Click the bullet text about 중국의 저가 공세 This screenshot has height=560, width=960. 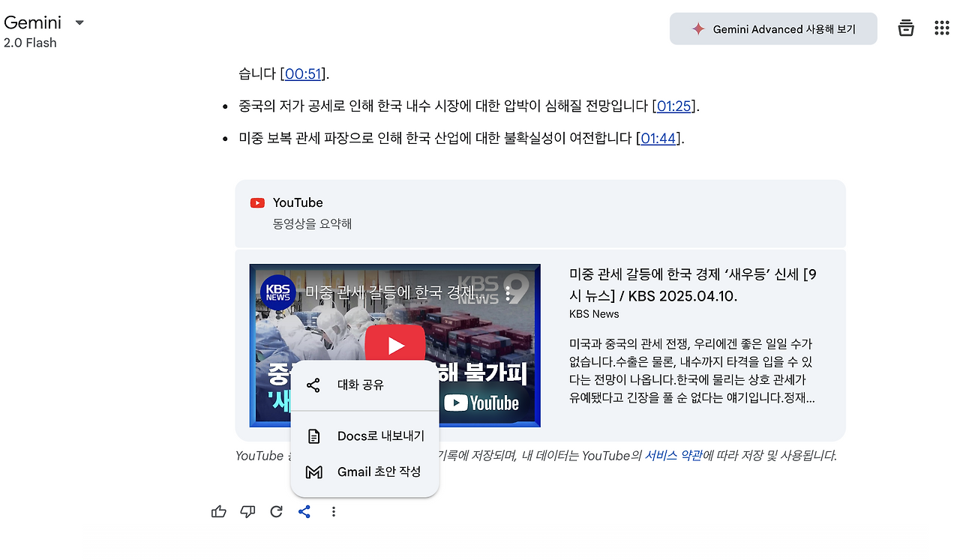click(x=469, y=106)
